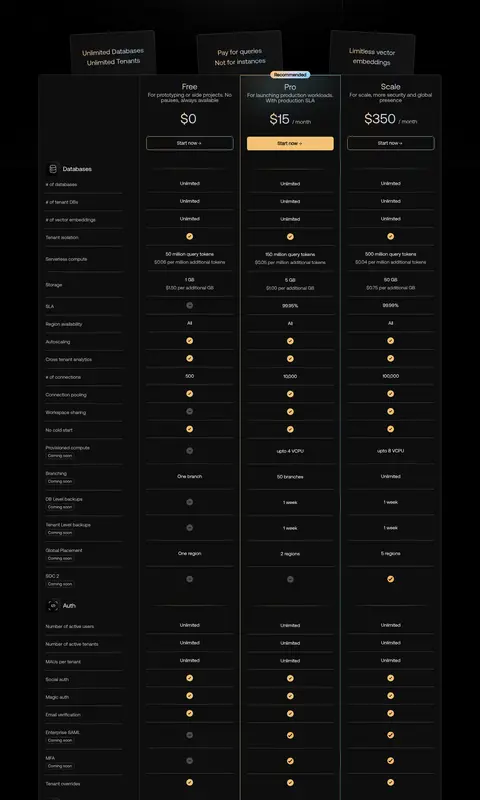The width and height of the screenshot is (480, 800).
Task: Click Scale plan Magic auth checkmark
Action: click(x=390, y=696)
